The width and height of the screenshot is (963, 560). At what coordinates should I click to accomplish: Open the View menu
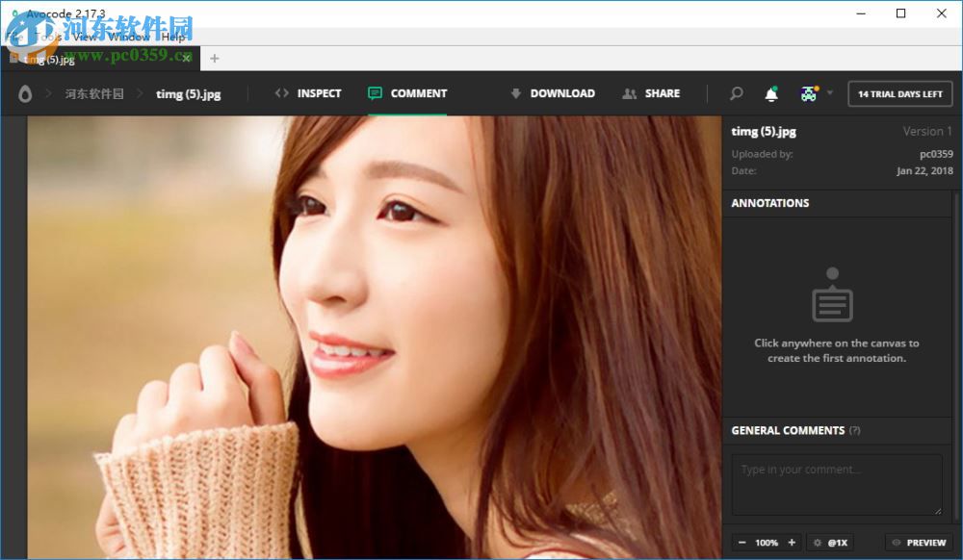point(85,37)
